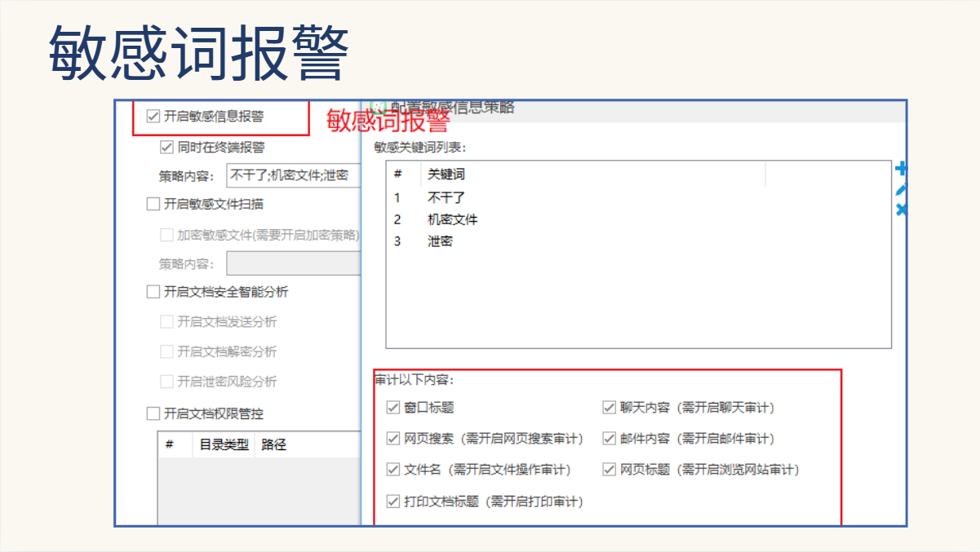
Task: Enable 开启敏感文件扫描 checkbox
Action: (x=153, y=204)
